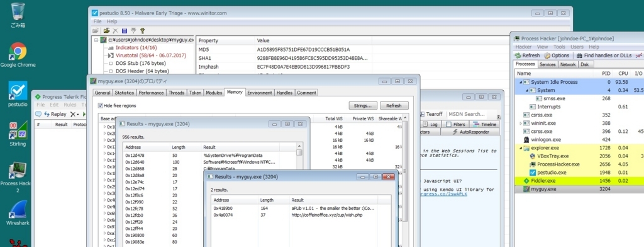Viewport: 644px width, 247px height.
Task: Select the coffeinoffice.xyz URL result row
Action: tap(301, 215)
